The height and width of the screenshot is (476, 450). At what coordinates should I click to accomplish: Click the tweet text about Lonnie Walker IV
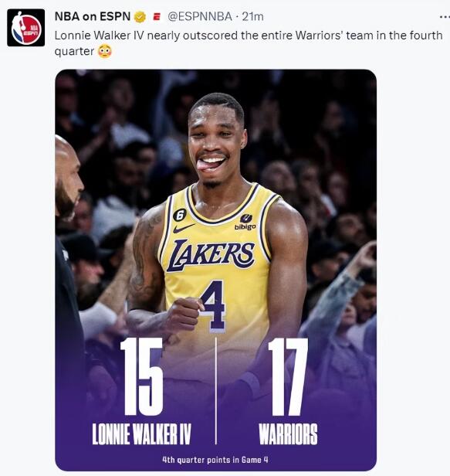click(x=249, y=43)
